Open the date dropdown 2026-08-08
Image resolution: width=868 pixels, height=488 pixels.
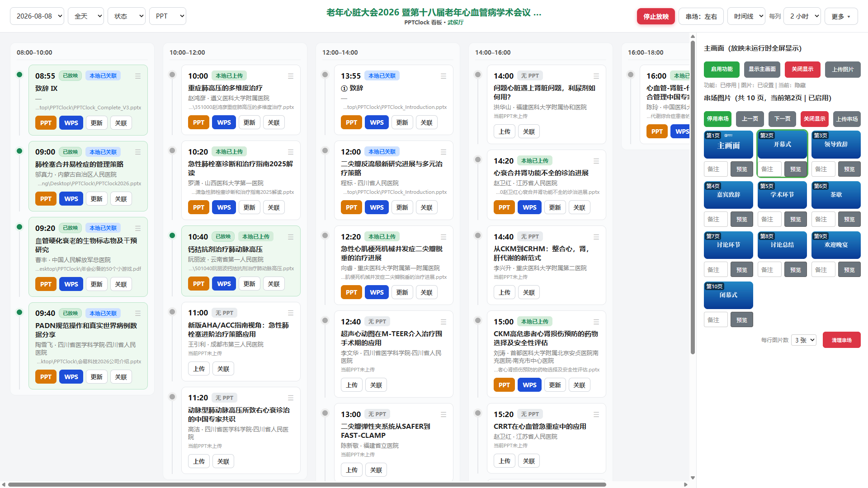37,16
